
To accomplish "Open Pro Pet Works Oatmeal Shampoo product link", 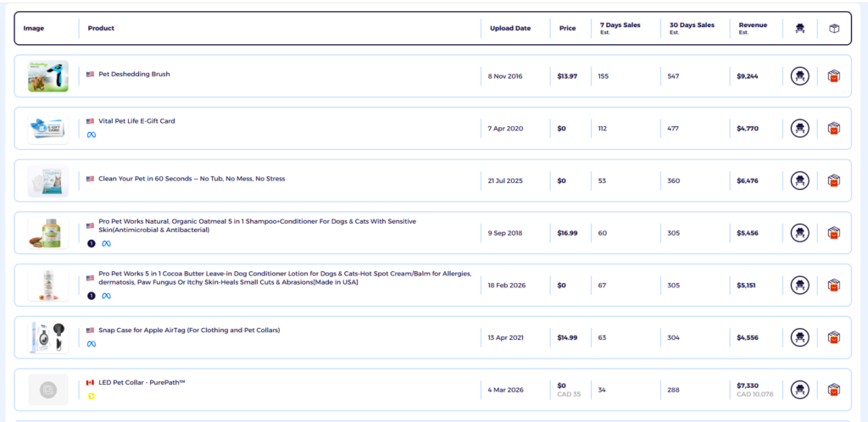I will 258,225.
